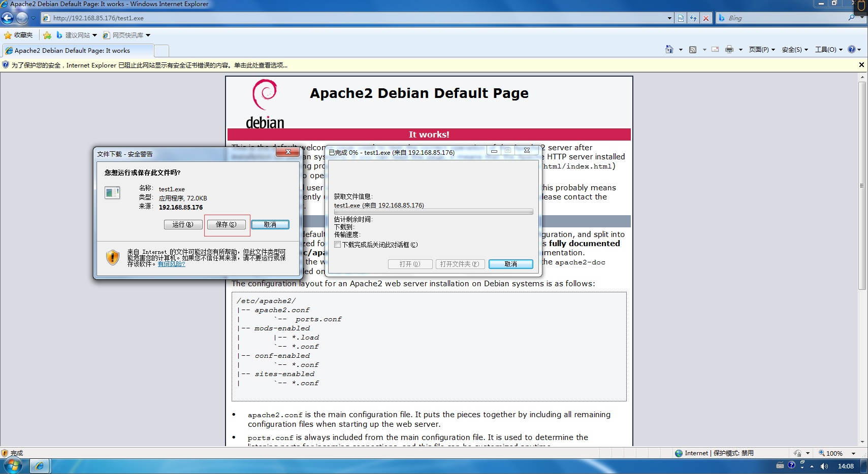Open the search provider dropdown arrow

[x=862, y=18]
